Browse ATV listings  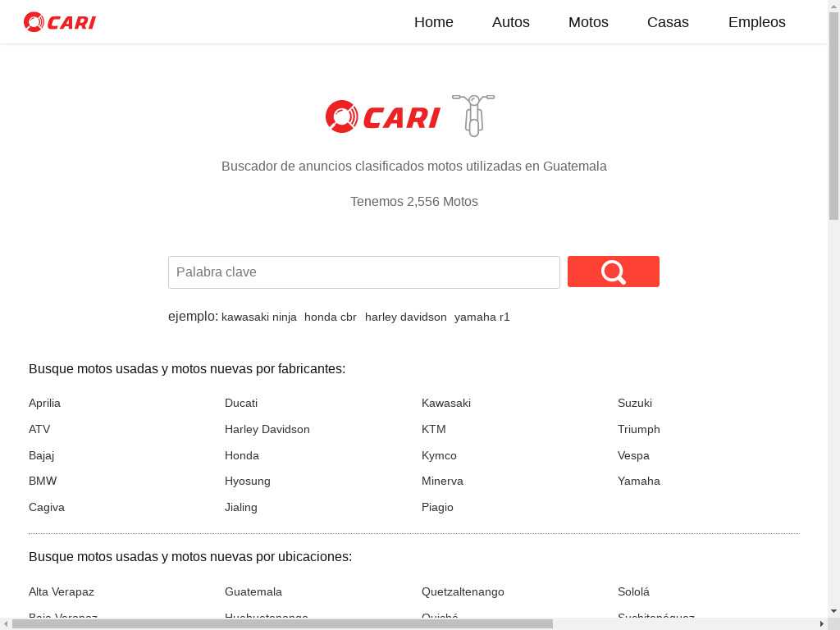[x=39, y=429]
